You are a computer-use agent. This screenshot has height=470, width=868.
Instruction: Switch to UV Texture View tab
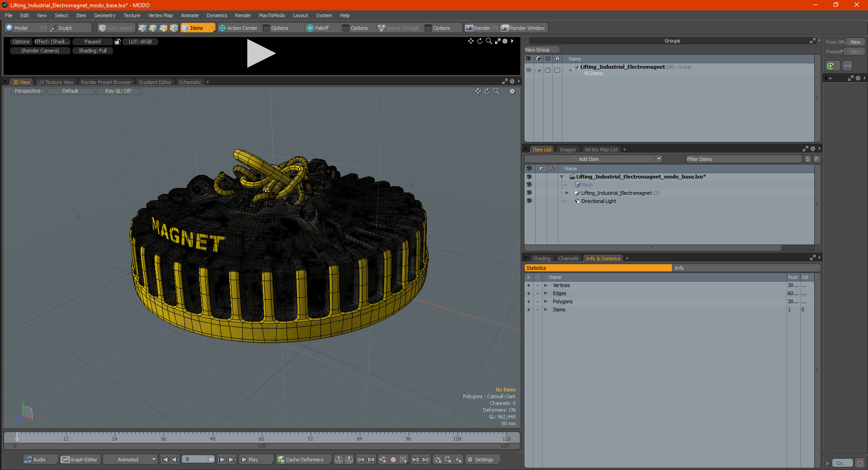(x=55, y=82)
